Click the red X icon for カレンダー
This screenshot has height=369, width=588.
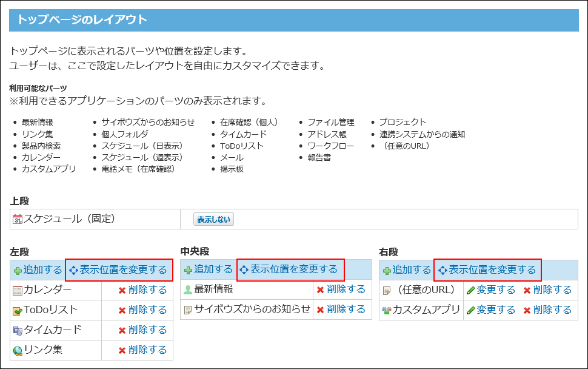click(x=122, y=291)
